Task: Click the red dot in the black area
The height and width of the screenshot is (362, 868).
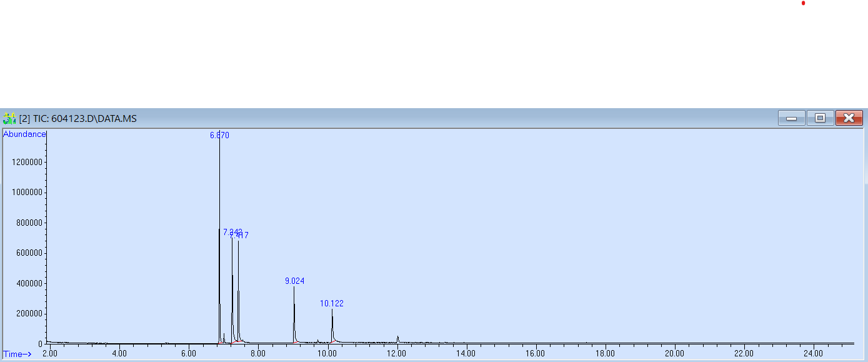Action: coord(803,3)
